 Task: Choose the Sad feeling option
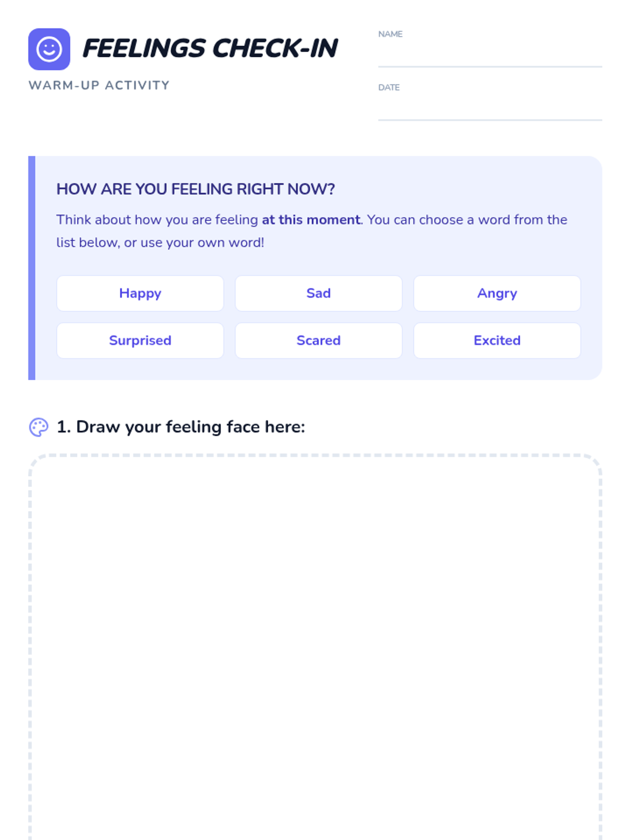319,293
